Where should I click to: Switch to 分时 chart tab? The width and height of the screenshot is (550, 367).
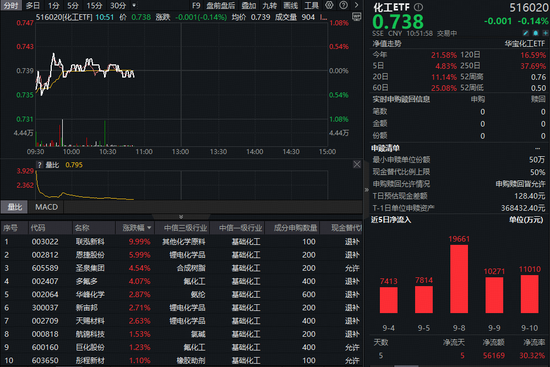[x=11, y=6]
